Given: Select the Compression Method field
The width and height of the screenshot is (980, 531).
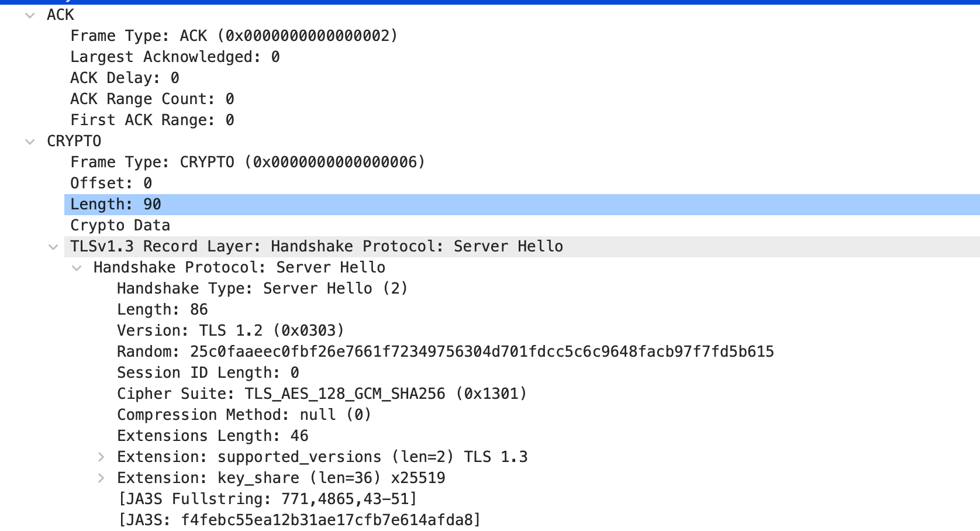Looking at the screenshot, I should [244, 415].
